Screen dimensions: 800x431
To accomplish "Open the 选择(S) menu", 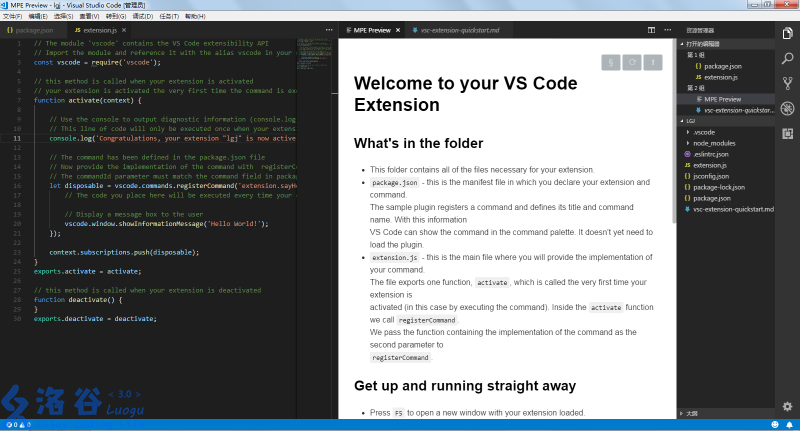I will pos(63,16).
